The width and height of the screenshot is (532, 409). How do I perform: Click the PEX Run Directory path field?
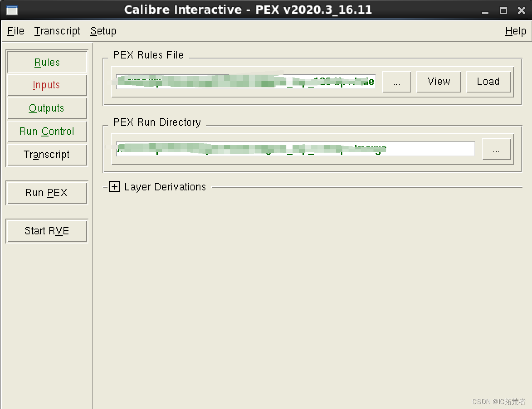coord(295,149)
